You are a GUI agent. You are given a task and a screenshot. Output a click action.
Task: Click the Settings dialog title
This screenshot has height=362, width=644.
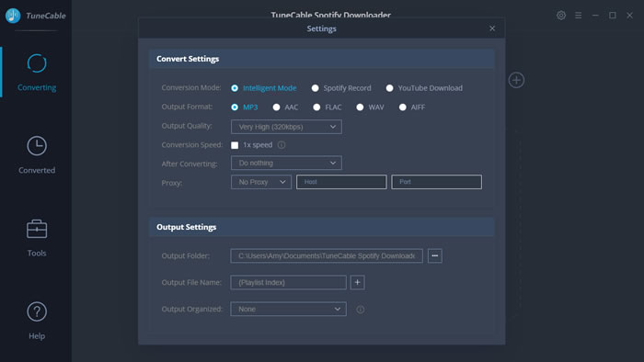pyautogui.click(x=322, y=28)
